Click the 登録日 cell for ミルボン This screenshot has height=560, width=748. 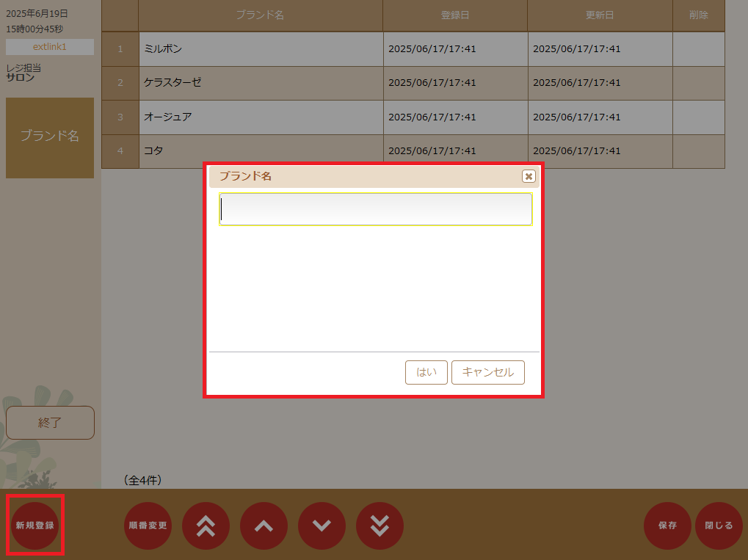456,49
